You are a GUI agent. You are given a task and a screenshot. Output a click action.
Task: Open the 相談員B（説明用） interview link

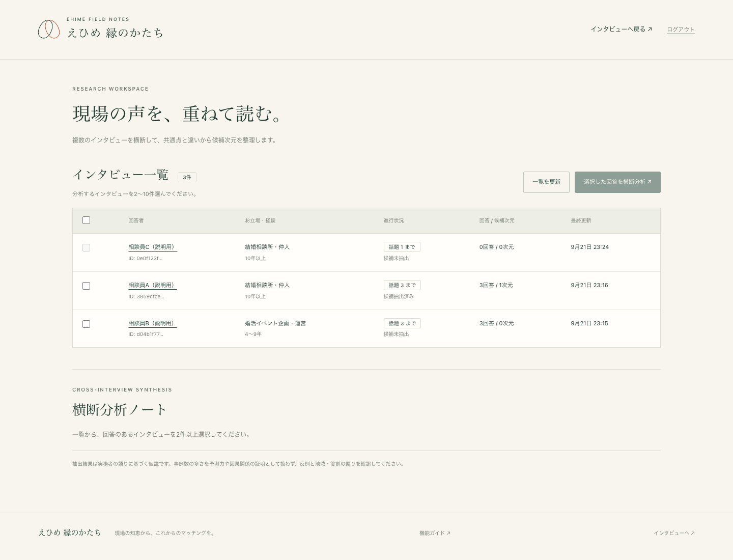tap(153, 323)
